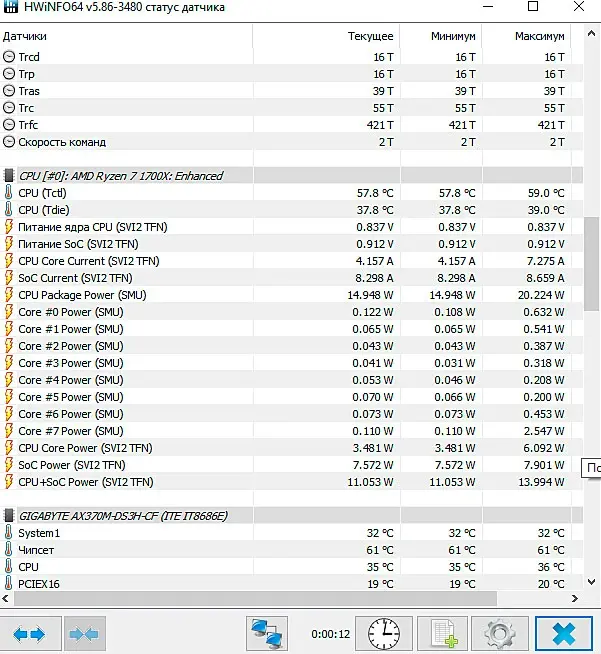Select the "Максимум" column header
Screen dimensions: 601x654
(x=540, y=36)
